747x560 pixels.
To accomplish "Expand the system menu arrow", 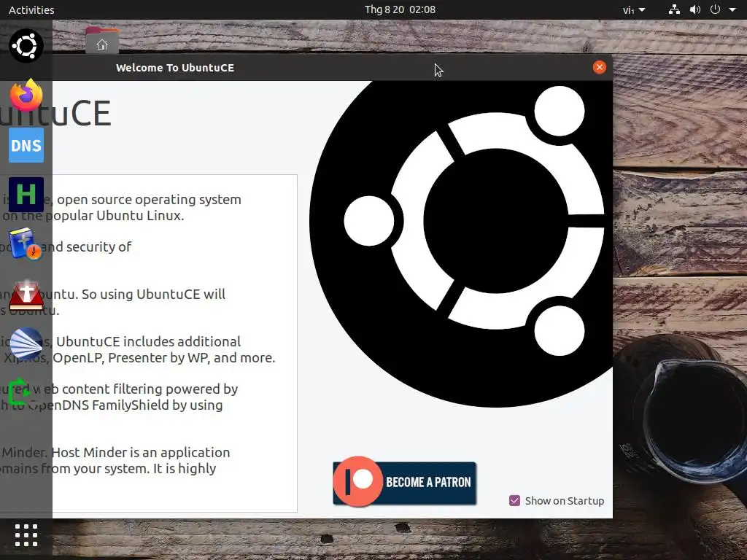I will (732, 9).
